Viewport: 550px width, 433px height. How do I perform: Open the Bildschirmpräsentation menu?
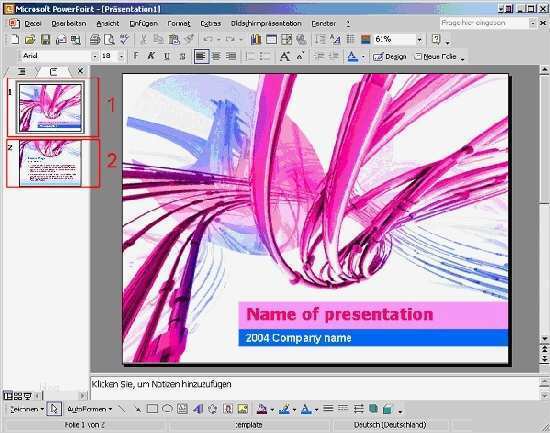coord(266,24)
